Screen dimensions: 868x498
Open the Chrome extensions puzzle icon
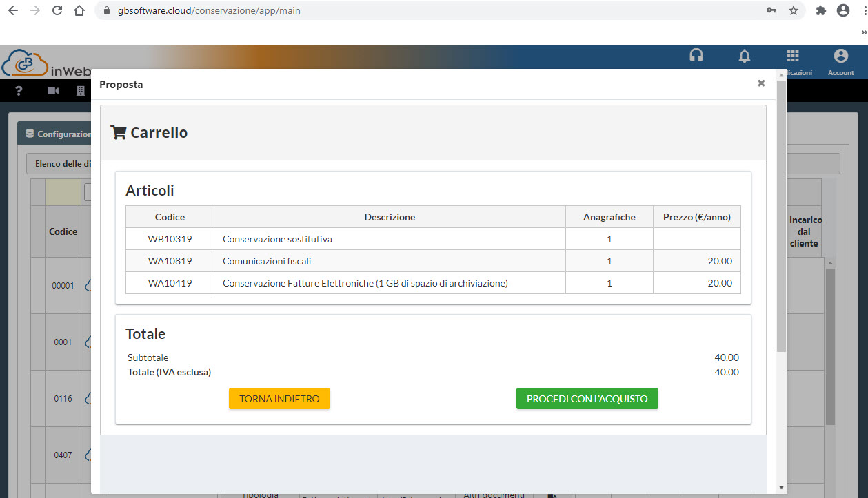click(x=820, y=10)
